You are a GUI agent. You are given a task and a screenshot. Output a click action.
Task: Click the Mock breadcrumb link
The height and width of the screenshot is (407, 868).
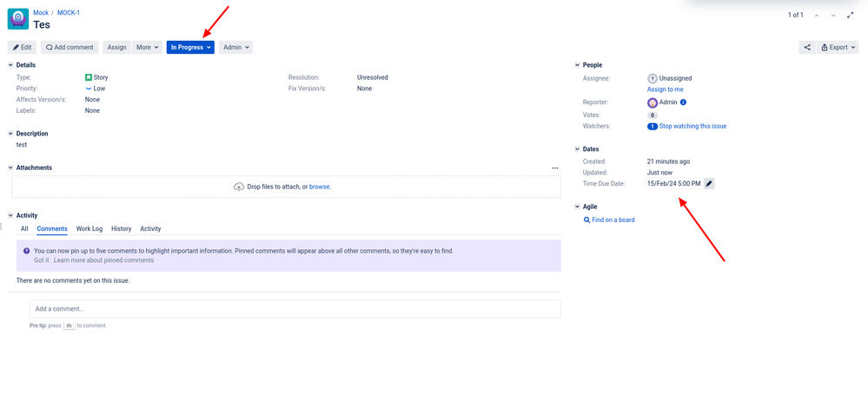[41, 13]
